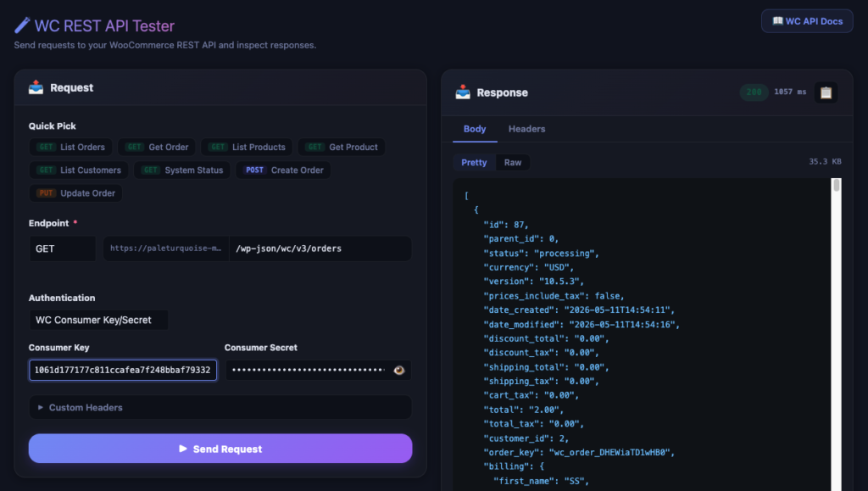The image size is (868, 491).
Task: Select the Pretty view mode
Action: (x=474, y=162)
